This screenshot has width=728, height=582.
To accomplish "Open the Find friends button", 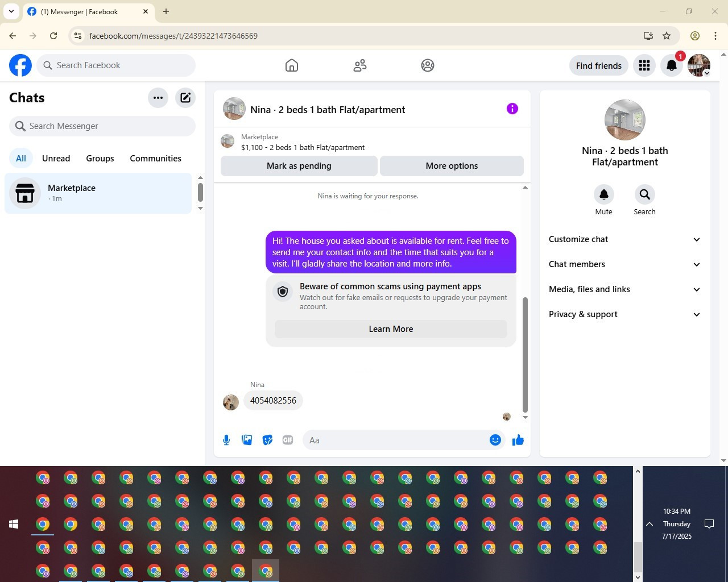I will coord(599,65).
